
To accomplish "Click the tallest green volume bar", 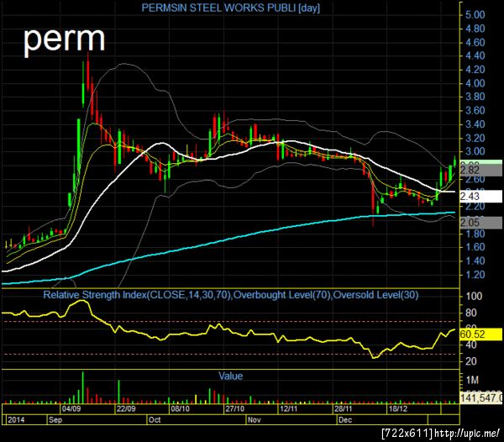I will (x=82, y=387).
